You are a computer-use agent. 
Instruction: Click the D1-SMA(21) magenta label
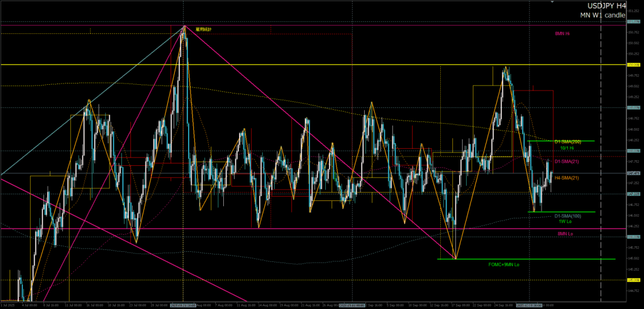[x=566, y=162]
